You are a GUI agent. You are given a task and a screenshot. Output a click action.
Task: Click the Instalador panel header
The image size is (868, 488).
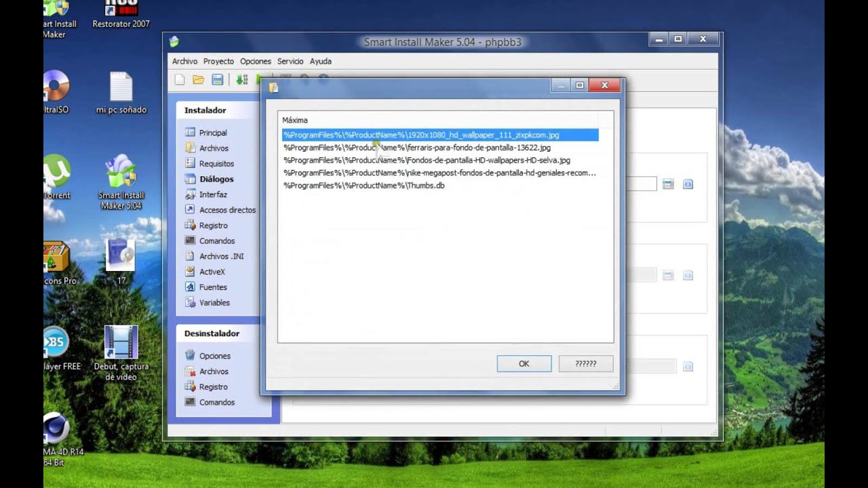(218, 110)
